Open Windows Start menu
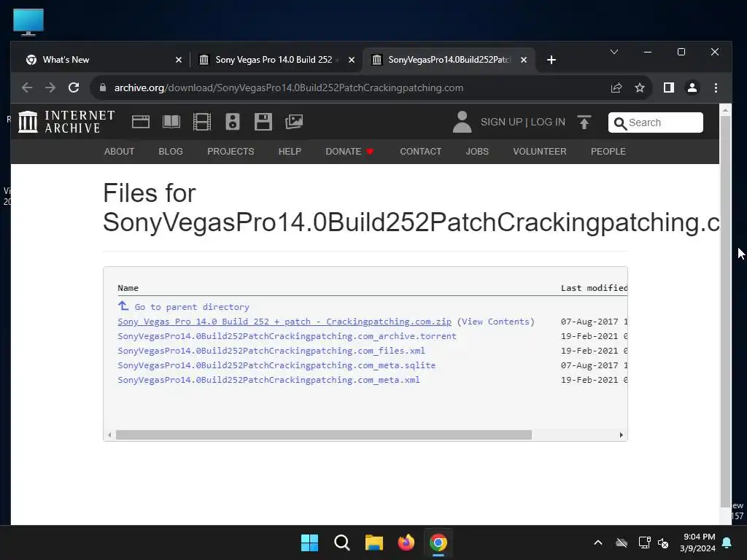747x560 pixels. (309, 542)
